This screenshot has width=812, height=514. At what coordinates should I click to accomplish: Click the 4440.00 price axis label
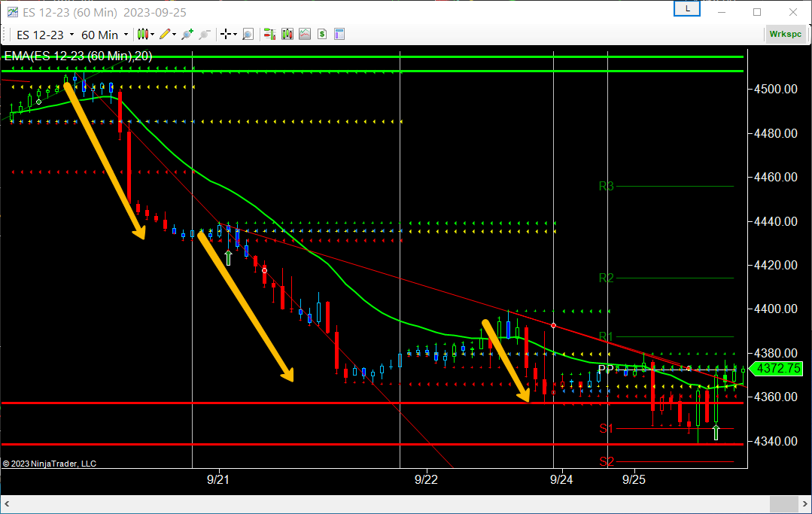coord(776,221)
